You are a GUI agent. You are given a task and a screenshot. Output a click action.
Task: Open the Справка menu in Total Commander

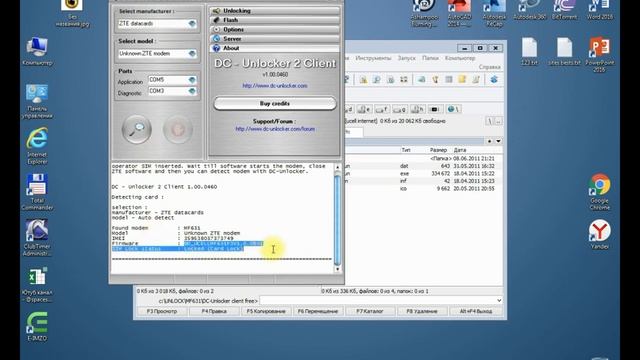(x=489, y=67)
